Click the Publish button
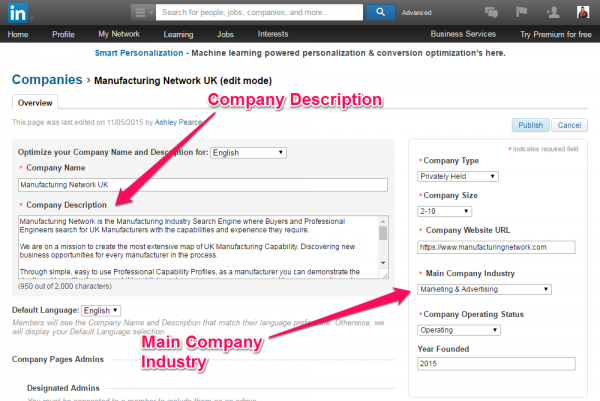Viewport: 600px width, 401px height. pyautogui.click(x=530, y=125)
